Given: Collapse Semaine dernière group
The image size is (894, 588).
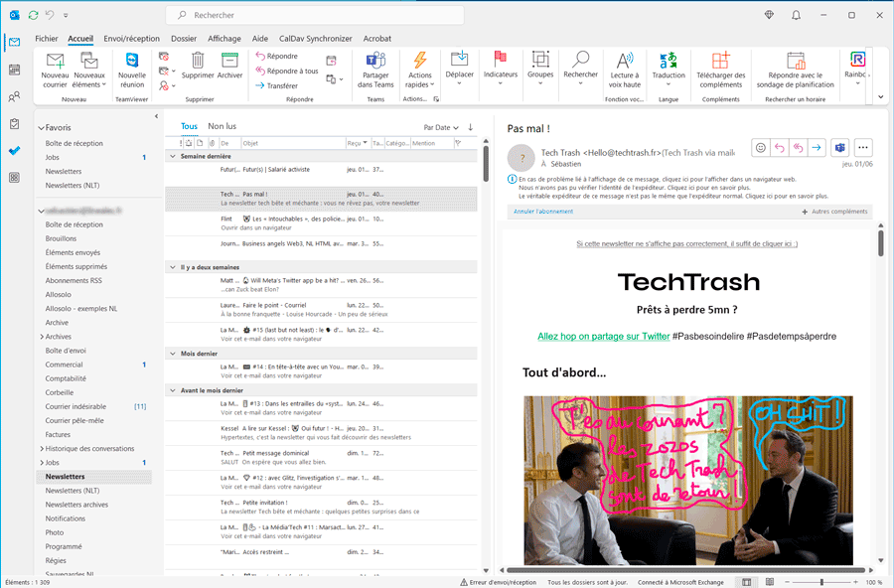Looking at the screenshot, I should (173, 156).
